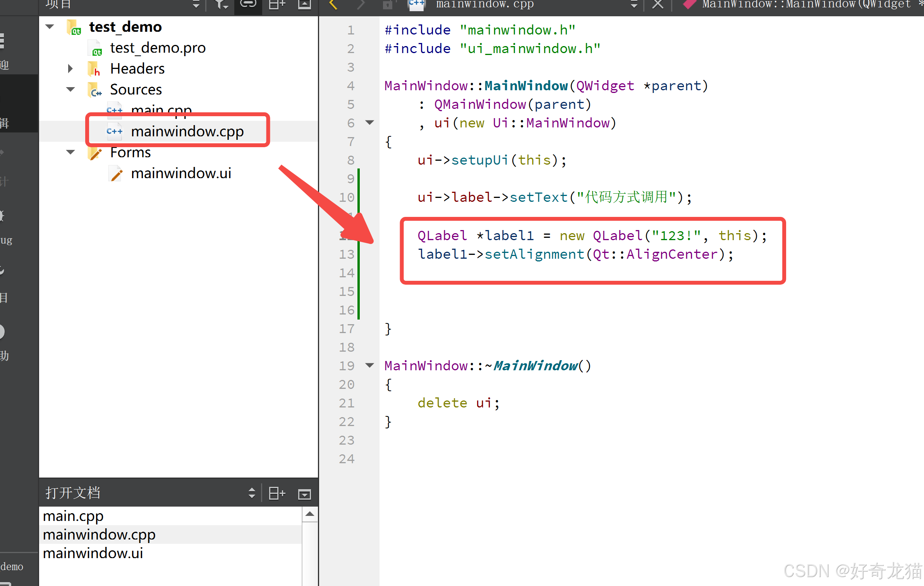Click the QLabel *label1 declaration line
Image resolution: width=924 pixels, height=586 pixels.
[x=592, y=236]
